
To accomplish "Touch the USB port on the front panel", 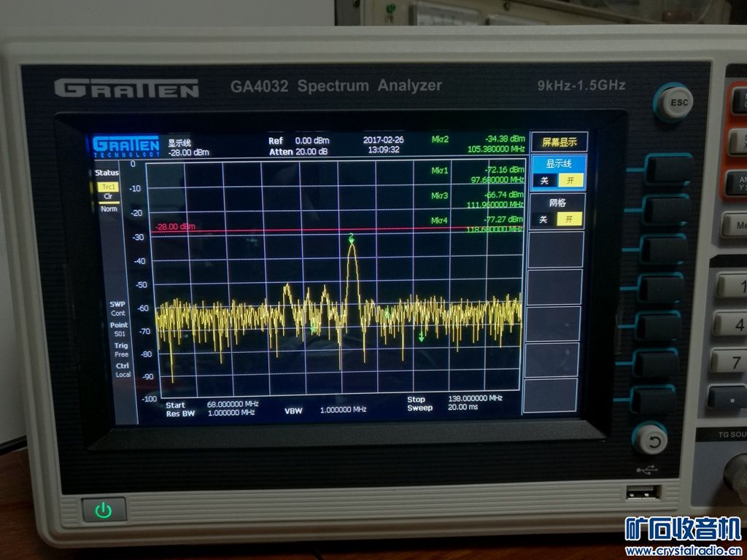I will (x=643, y=493).
